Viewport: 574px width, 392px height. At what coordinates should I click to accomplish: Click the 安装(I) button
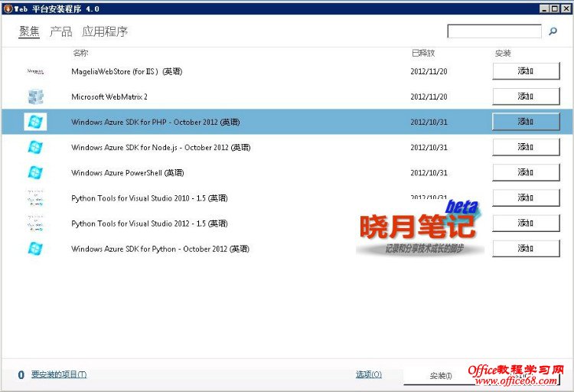click(441, 376)
